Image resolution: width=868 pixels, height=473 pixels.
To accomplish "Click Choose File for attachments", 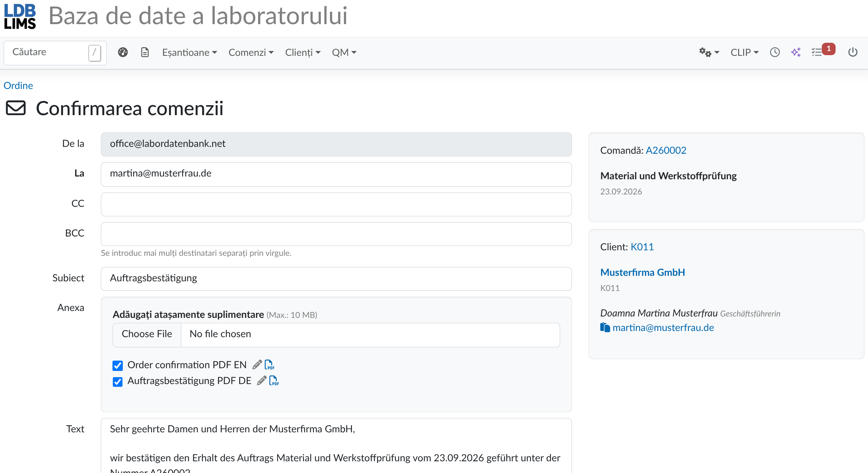I will 147,334.
